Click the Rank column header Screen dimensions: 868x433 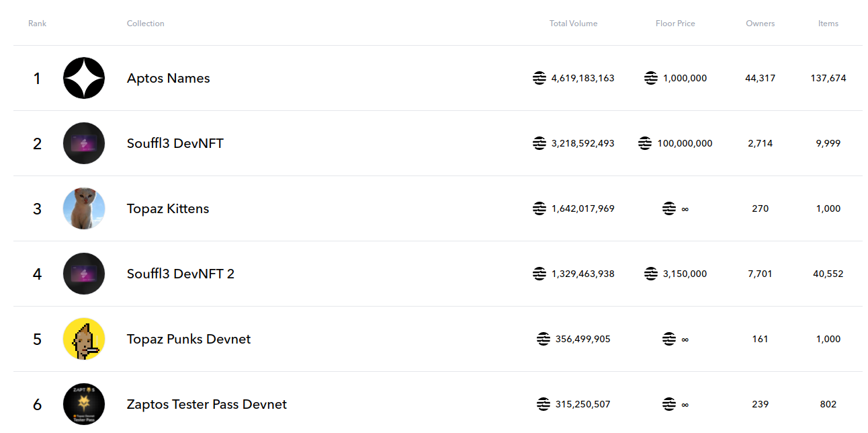[x=38, y=24]
